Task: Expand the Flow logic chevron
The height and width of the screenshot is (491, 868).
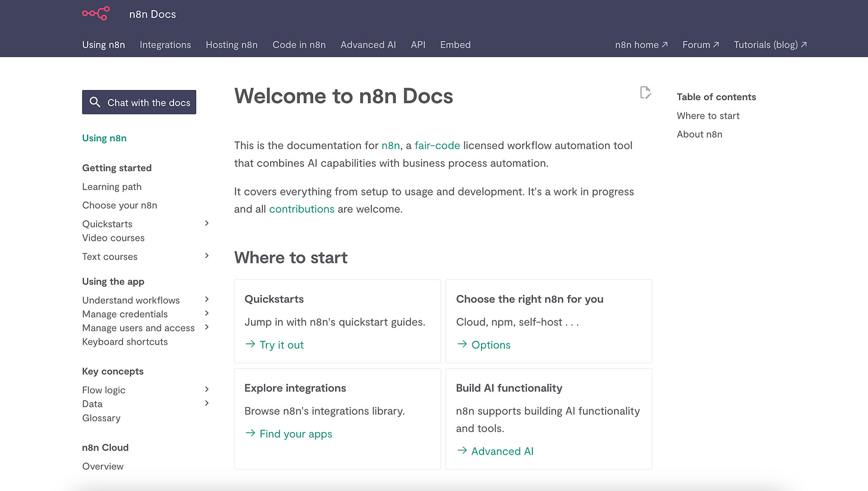Action: [x=207, y=390]
